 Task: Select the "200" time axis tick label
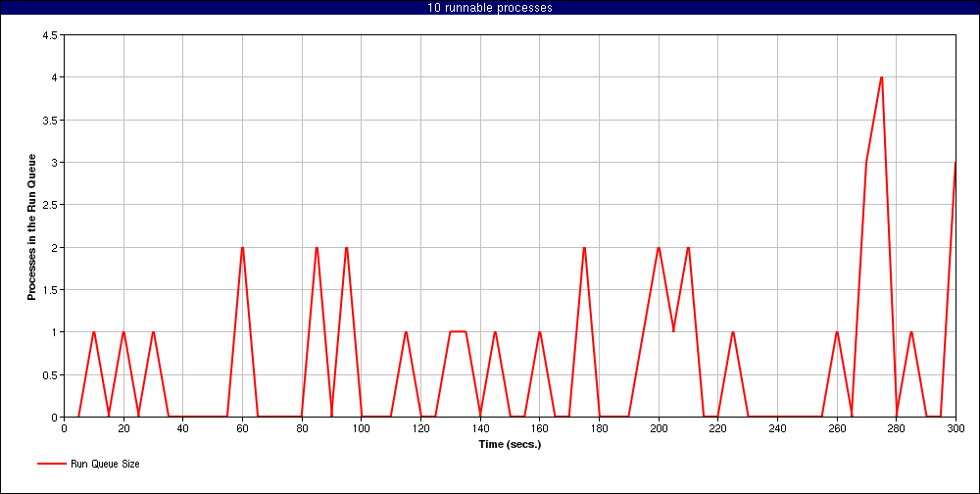pos(659,429)
